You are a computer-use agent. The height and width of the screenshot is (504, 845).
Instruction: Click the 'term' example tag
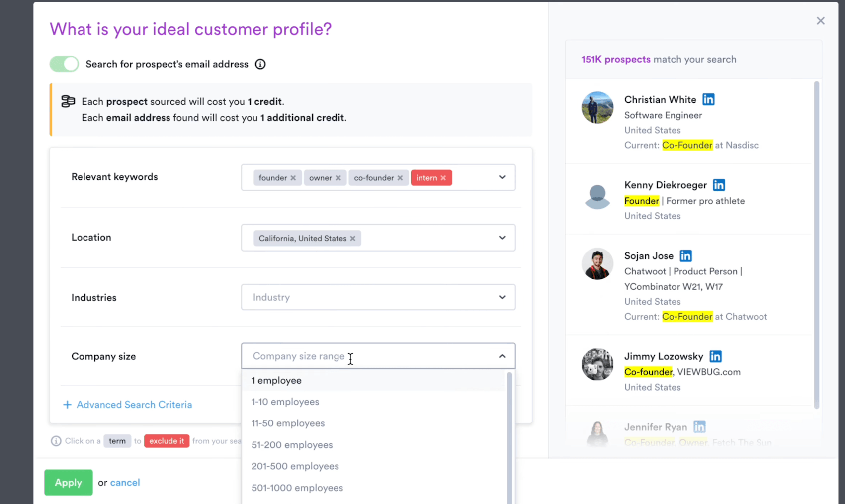pyautogui.click(x=117, y=441)
